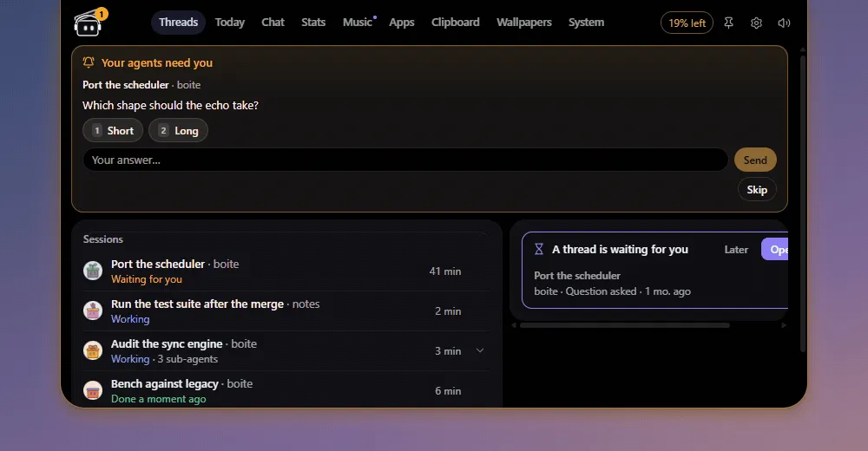The image size is (868, 451).
Task: Click Port the scheduler title in the agents banner
Action: coord(126,85)
